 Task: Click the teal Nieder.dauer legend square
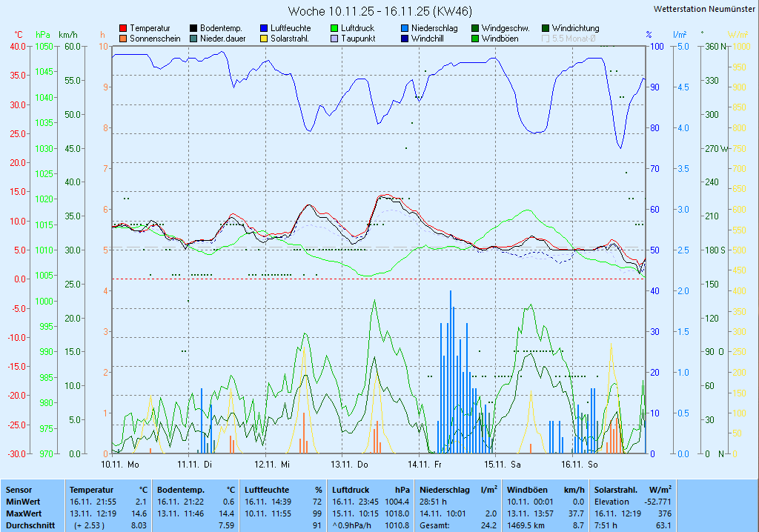(193, 39)
